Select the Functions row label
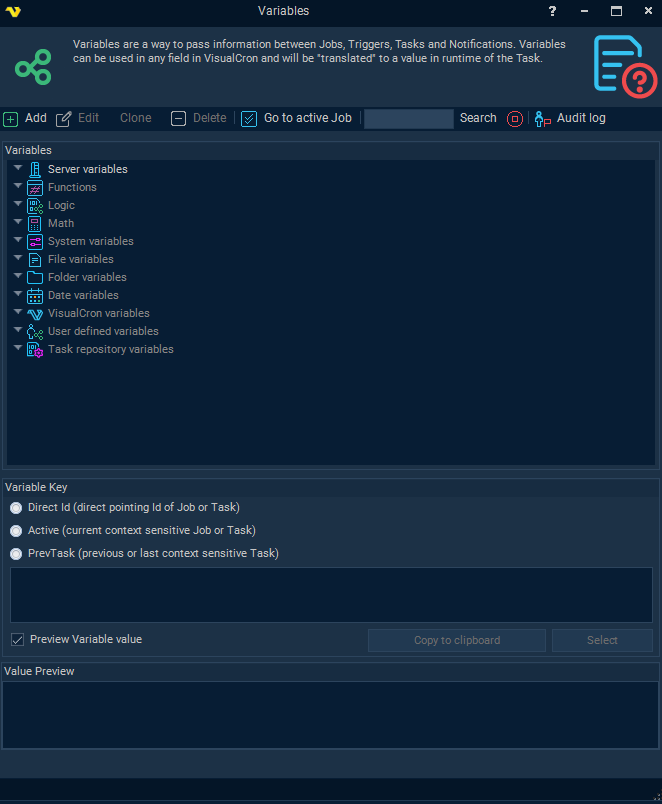The height and width of the screenshot is (804, 662). (x=72, y=187)
